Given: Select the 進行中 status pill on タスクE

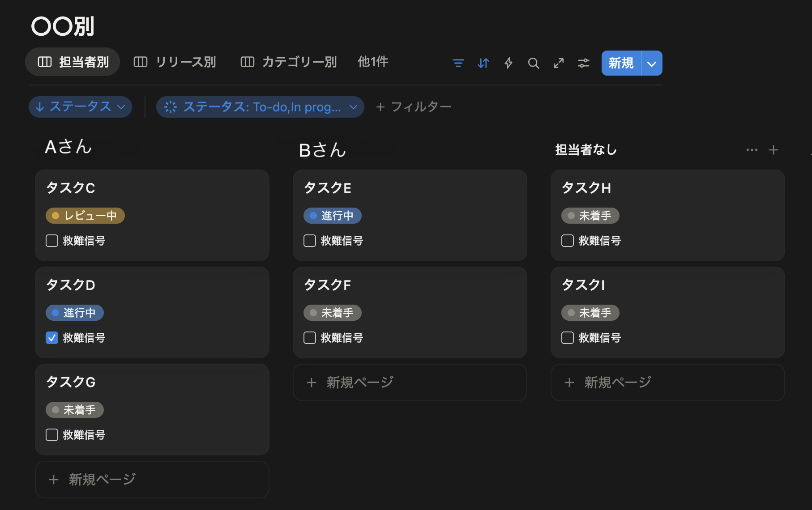Looking at the screenshot, I should pyautogui.click(x=333, y=216).
